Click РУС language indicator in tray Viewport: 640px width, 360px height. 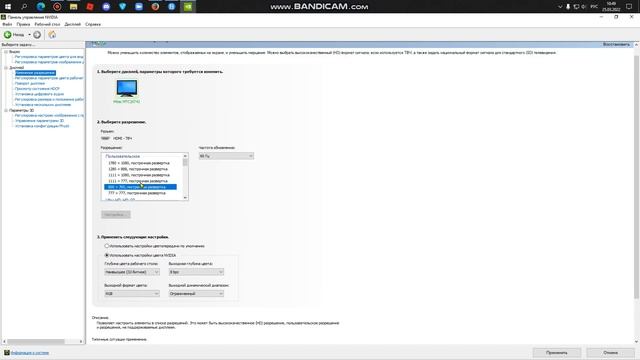tap(594, 7)
